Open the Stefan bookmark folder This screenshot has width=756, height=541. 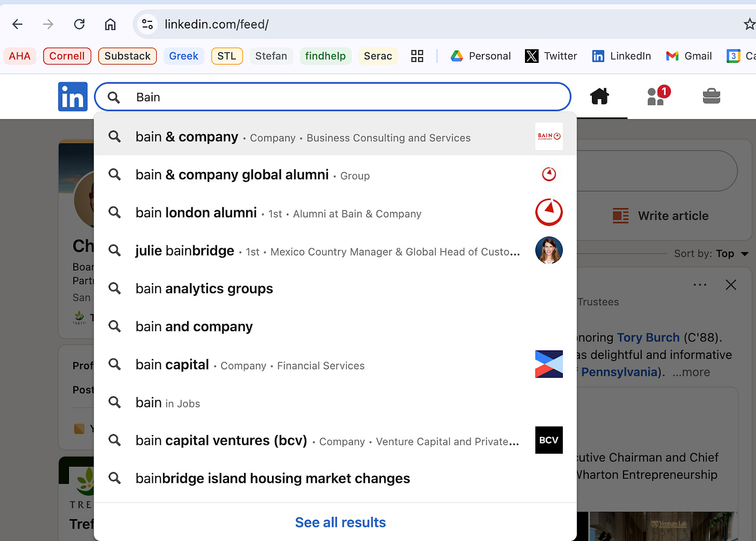coord(271,56)
